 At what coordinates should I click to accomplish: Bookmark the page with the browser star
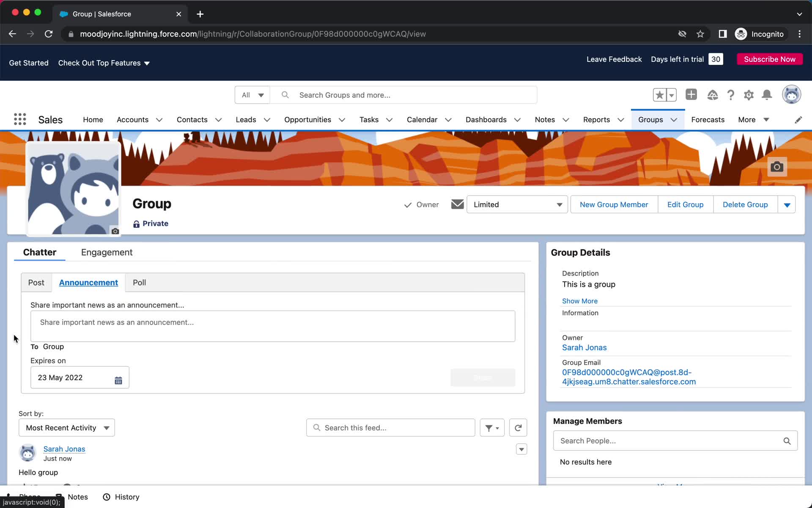[x=700, y=34]
